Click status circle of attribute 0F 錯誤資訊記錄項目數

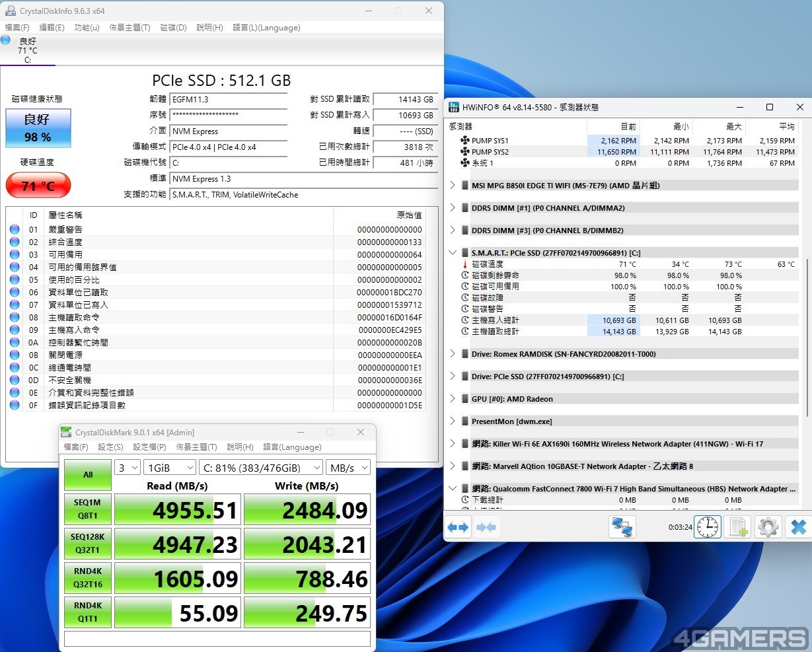tap(15, 405)
